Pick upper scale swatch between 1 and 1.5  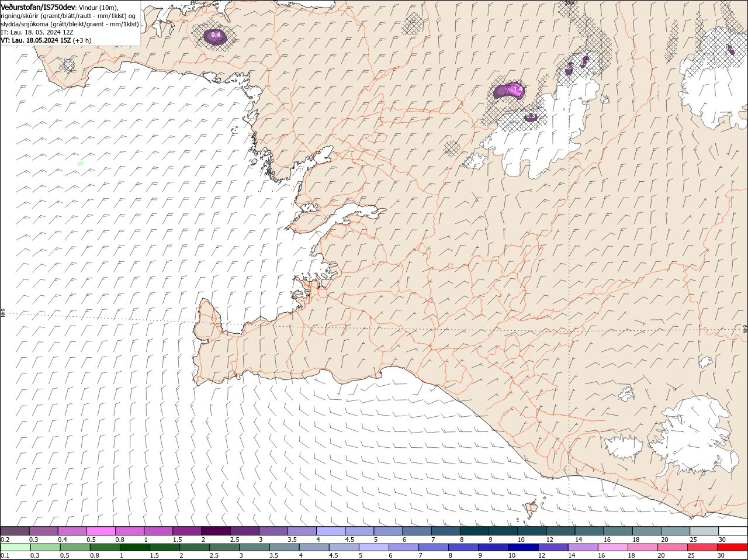[158, 531]
